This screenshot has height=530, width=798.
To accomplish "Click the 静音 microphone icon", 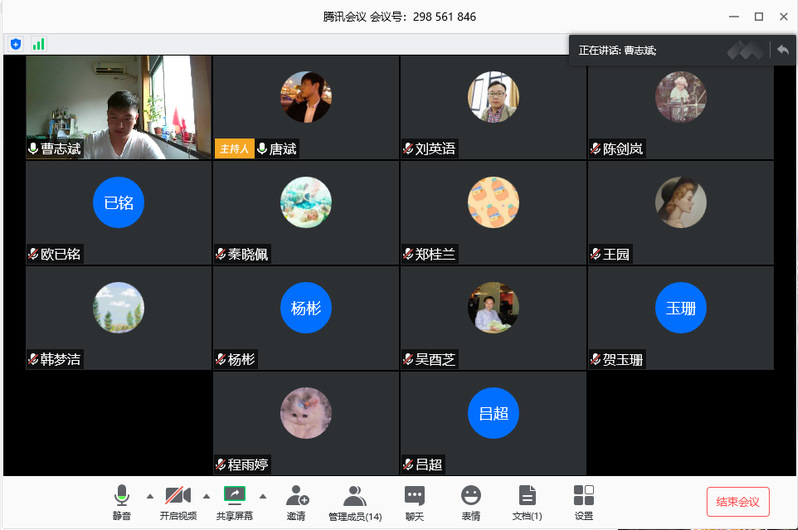I will [122, 496].
